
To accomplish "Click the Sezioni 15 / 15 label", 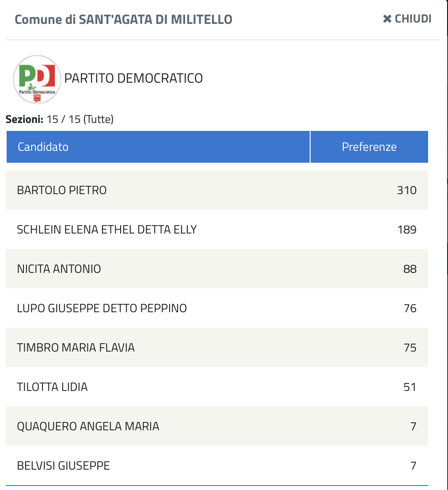I will coord(60,119).
